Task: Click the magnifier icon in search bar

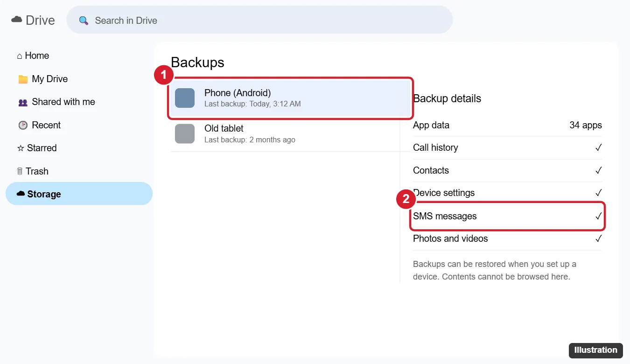Action: 84,21
